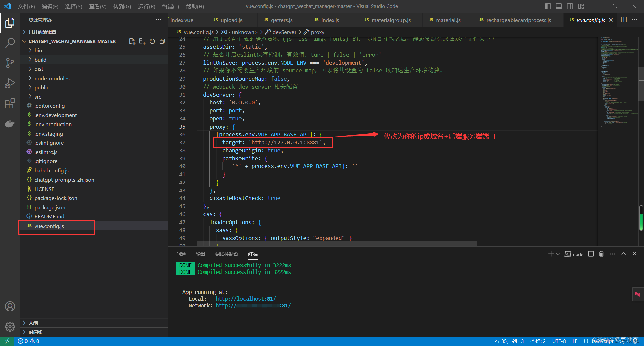
Task: Open the Accounts menu icon
Action: click(10, 306)
